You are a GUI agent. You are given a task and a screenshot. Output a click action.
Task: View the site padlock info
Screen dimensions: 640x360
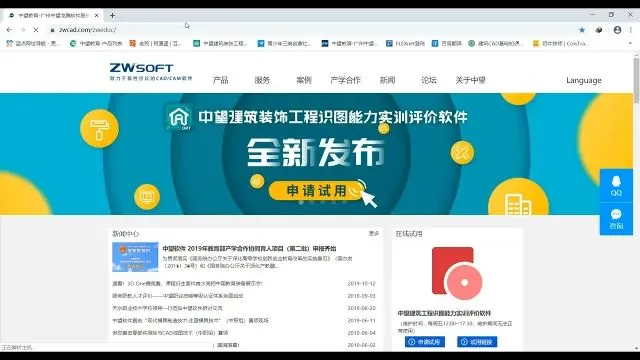click(52, 30)
